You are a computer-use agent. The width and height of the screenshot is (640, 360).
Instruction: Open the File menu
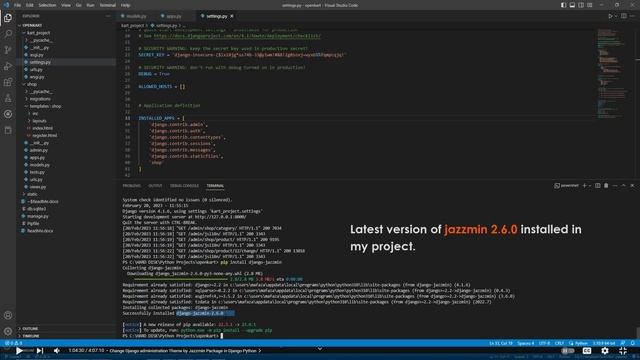coord(18,5)
